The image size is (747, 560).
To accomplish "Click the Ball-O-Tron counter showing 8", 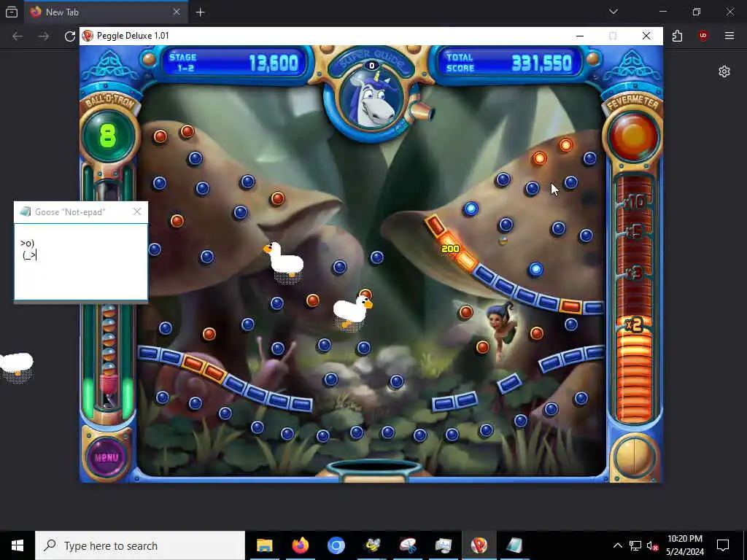I will point(108,135).
